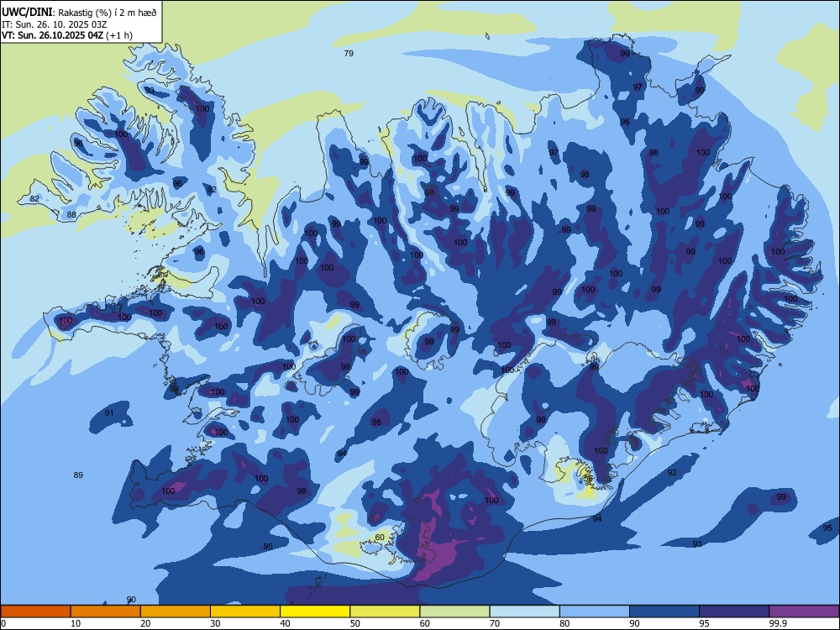This screenshot has width=840, height=630.
Task: Pick the 80–90 sky blue legend swatch
Action: coord(595,612)
